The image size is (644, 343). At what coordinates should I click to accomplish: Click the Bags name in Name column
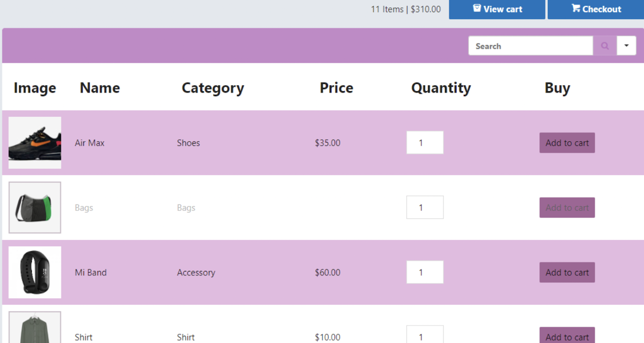click(x=84, y=208)
